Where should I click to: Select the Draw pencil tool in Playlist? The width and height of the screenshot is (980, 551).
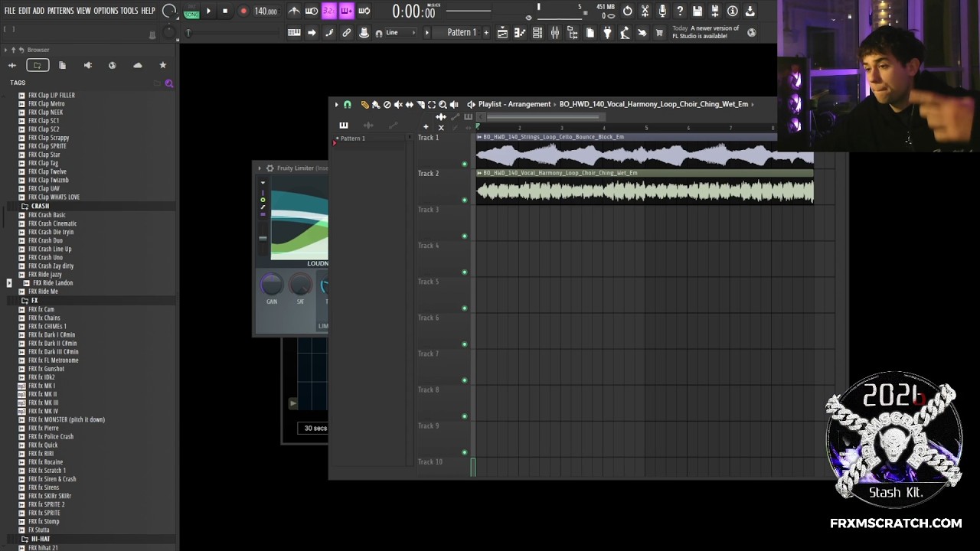click(364, 104)
